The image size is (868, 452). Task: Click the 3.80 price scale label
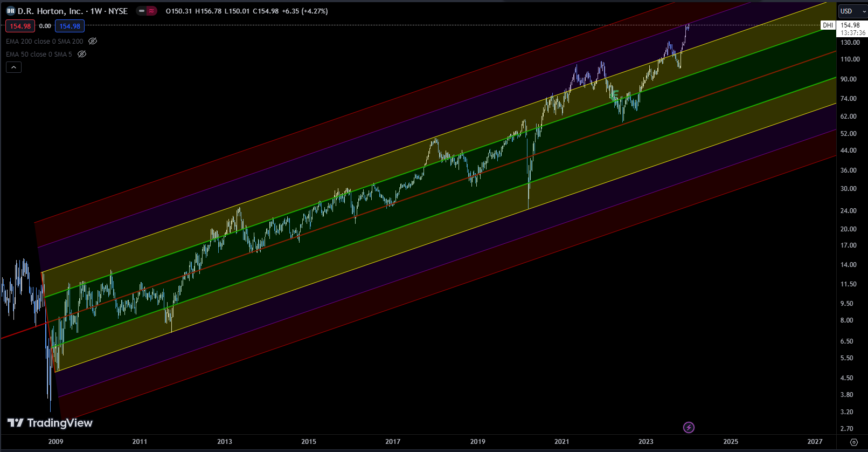point(847,395)
